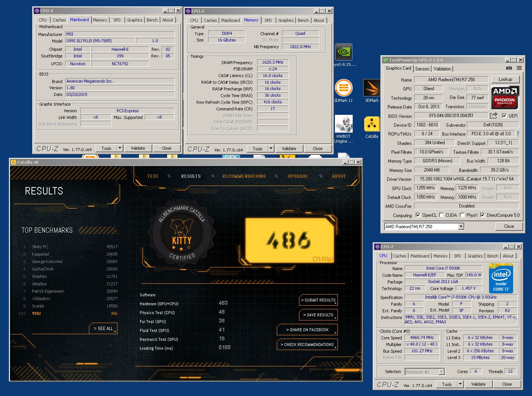Launch the 3DMark desktop shortcut
Screen dimensions: 532x396
coord(372,88)
